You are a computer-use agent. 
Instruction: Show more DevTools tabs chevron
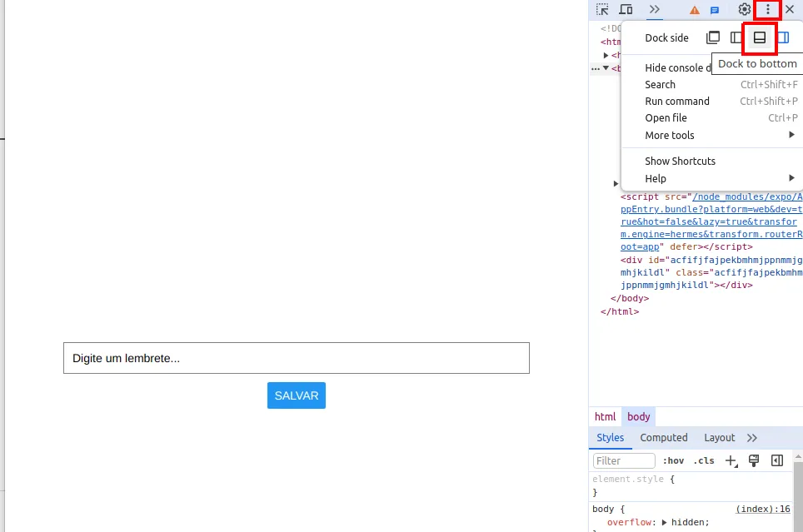point(655,9)
